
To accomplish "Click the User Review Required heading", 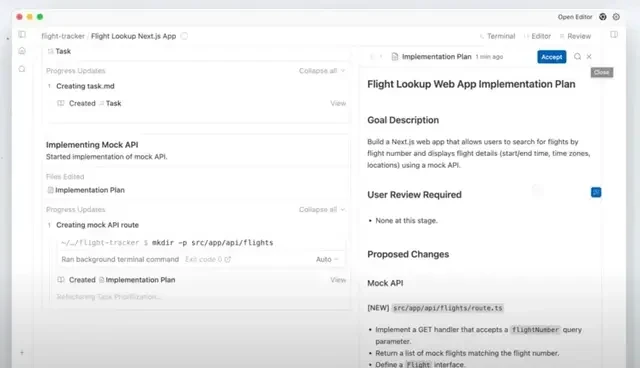I will point(414,195).
